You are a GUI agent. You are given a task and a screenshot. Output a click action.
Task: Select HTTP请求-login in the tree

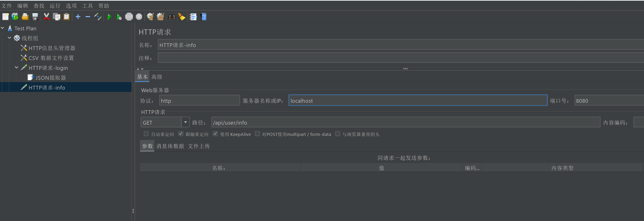tap(48, 67)
